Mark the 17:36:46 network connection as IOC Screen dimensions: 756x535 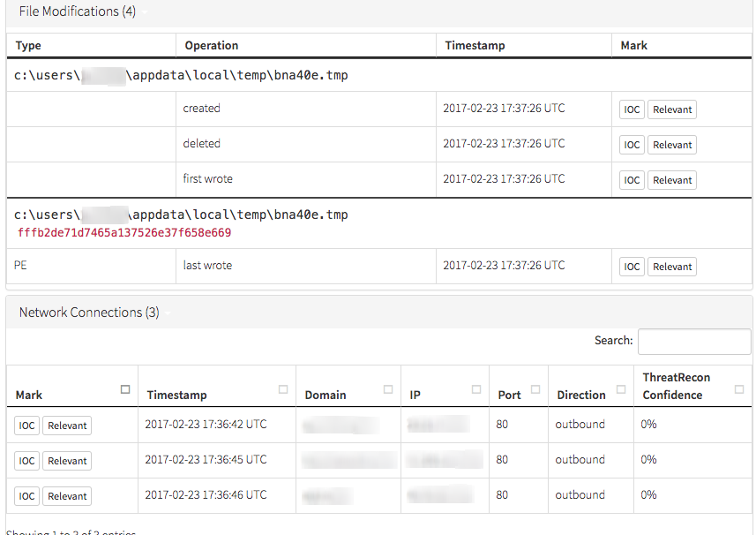26,496
